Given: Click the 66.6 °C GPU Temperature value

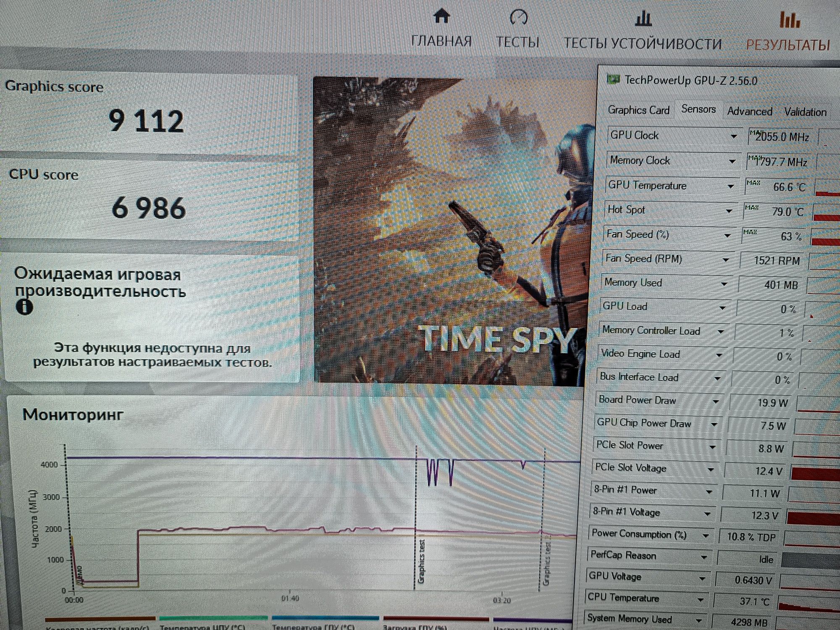Looking at the screenshot, I should pyautogui.click(x=789, y=187).
